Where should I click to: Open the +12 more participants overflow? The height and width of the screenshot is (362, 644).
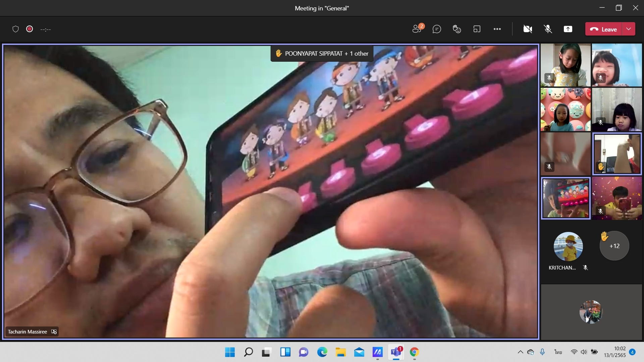point(614,246)
